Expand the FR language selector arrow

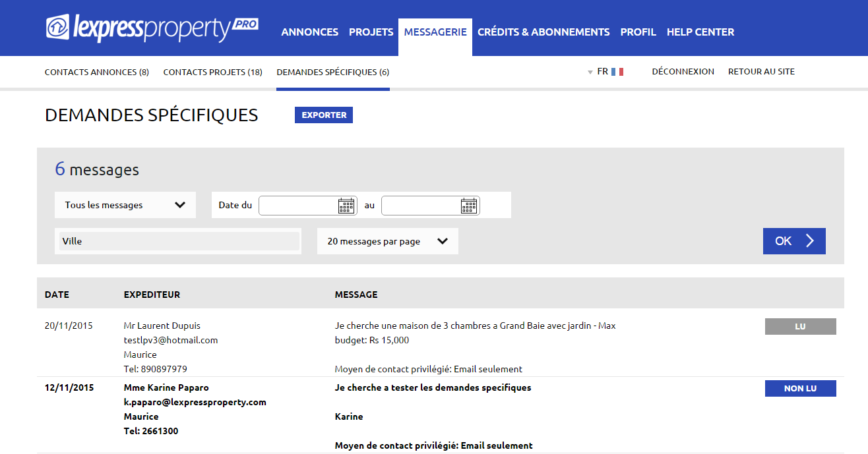(590, 72)
